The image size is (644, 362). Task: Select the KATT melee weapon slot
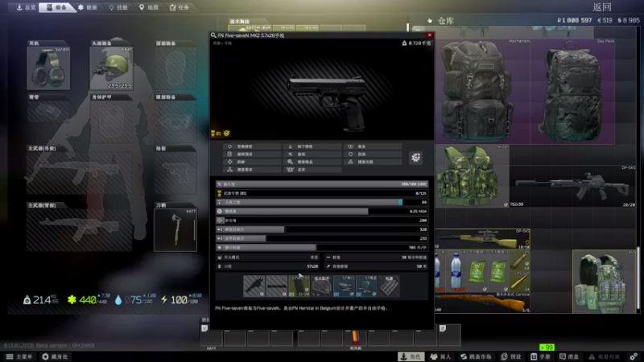[175, 230]
